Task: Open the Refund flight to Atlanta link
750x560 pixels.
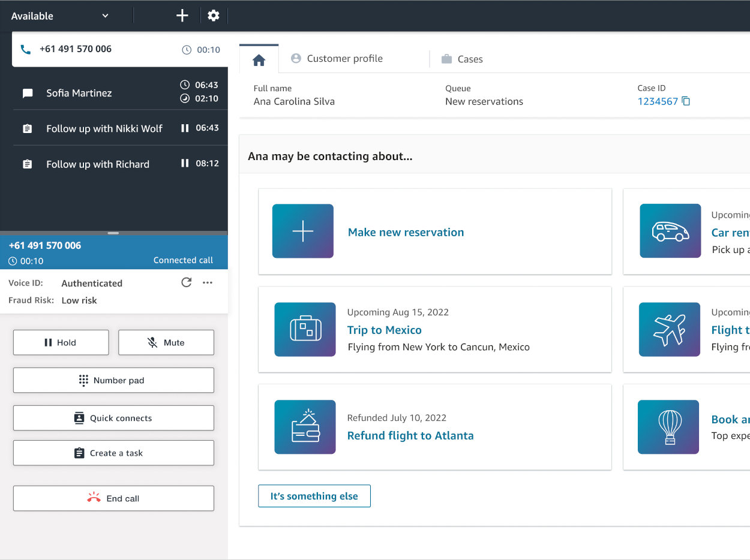Action: pos(410,435)
